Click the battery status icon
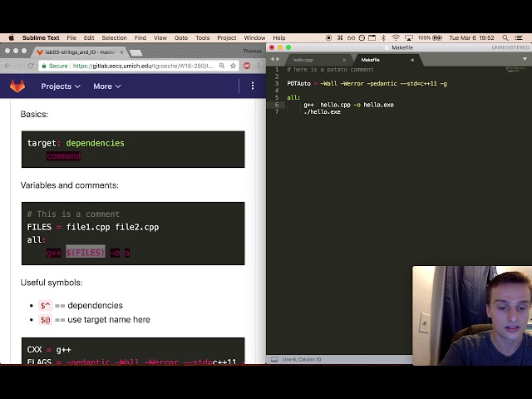 point(437,38)
